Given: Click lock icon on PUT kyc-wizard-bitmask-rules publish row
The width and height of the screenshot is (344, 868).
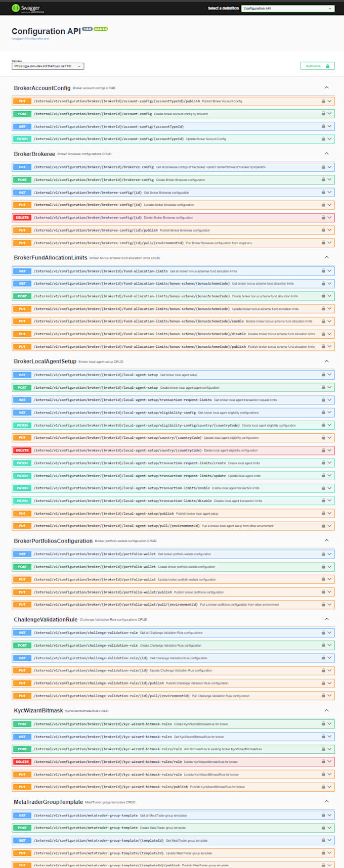Looking at the screenshot, I should pos(323,787).
